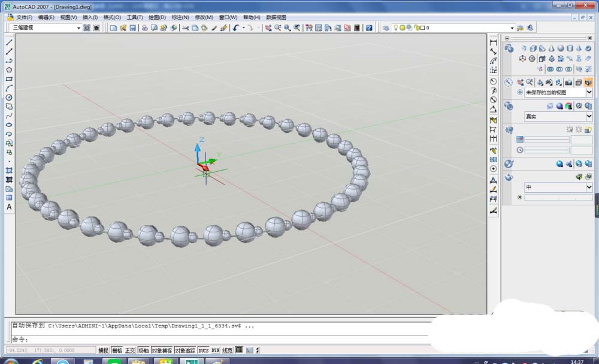Screen dimensions: 599x364
Task: Open the Help question mark icon
Action: point(369,28)
